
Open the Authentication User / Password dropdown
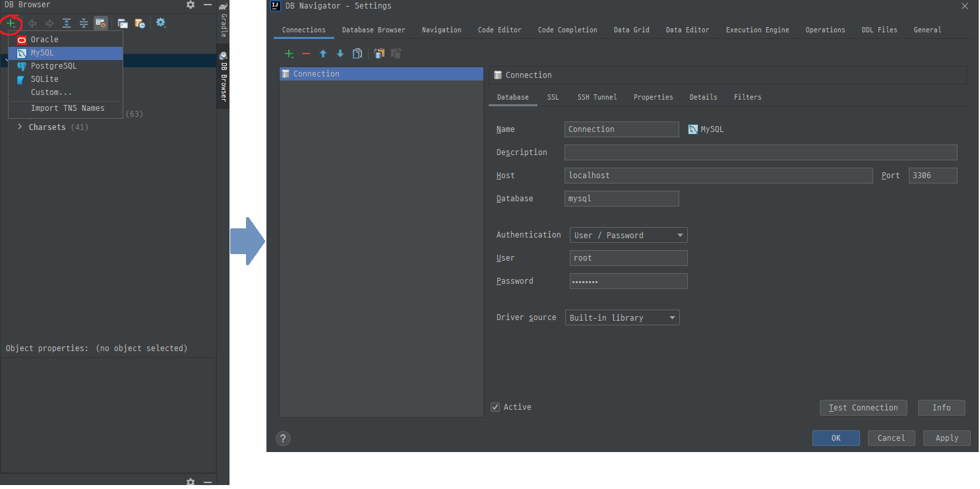click(628, 235)
